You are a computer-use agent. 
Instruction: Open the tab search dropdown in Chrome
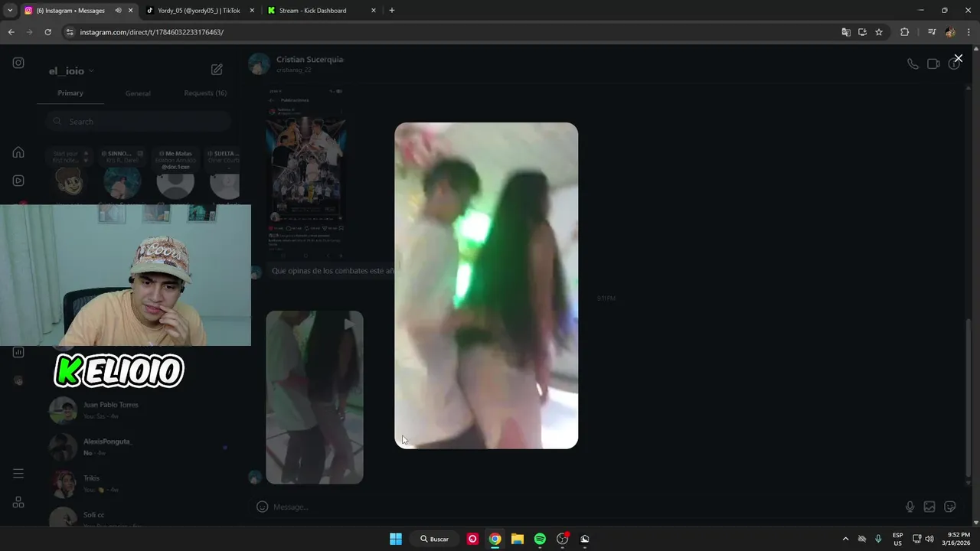10,11
